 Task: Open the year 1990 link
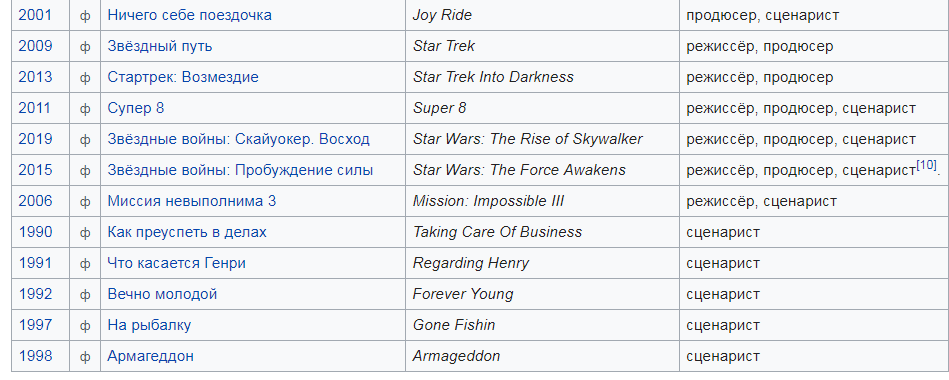point(36,232)
